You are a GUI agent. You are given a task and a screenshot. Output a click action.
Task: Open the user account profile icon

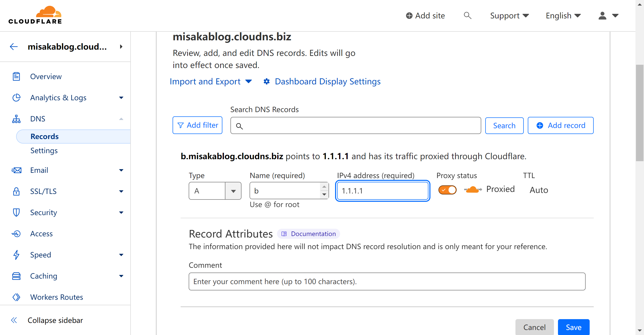602,16
